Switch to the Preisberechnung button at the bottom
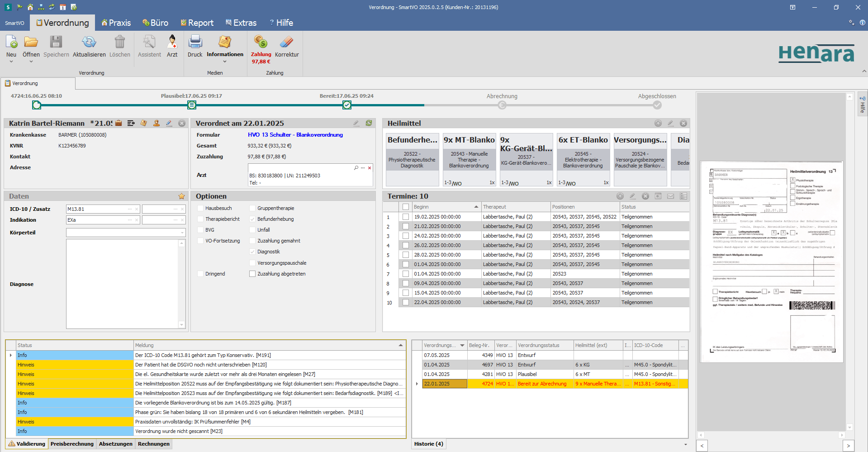Screen dimensions: 868x452 (x=71, y=444)
